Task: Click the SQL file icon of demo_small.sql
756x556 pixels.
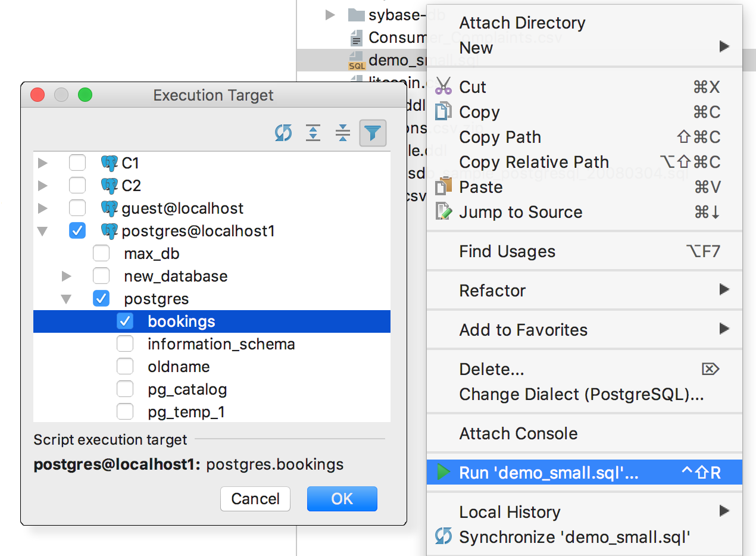Action: click(x=357, y=61)
